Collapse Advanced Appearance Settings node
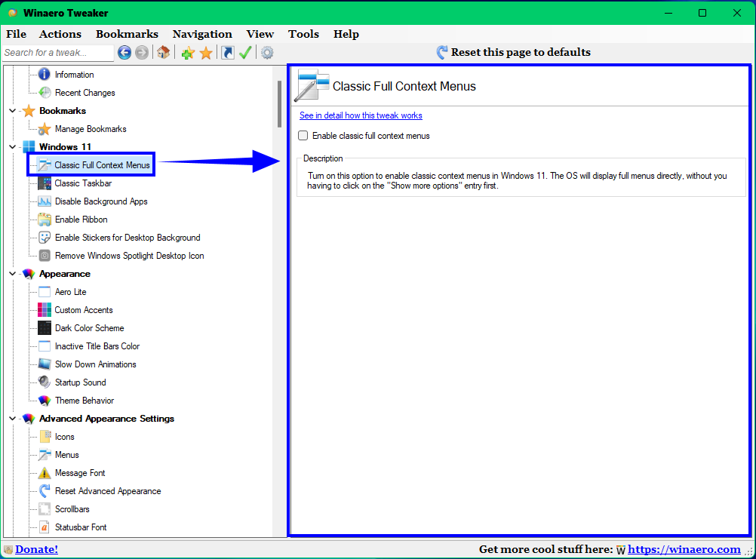The image size is (756, 559). click(x=13, y=418)
